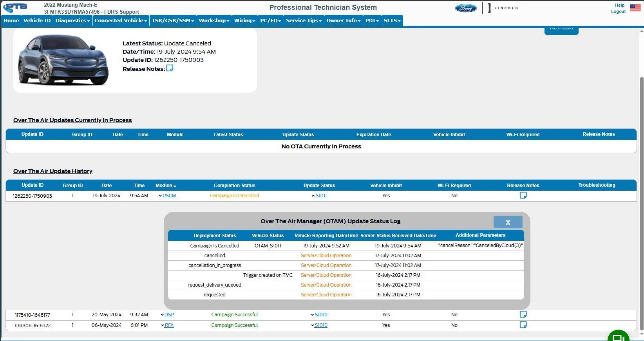Click the Expiration Date column header
644x341 pixels.
pyautogui.click(x=374, y=135)
